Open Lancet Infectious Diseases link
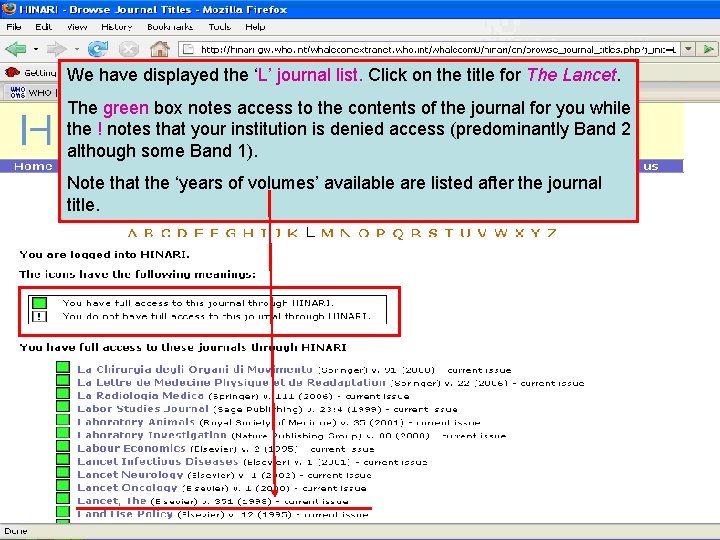This screenshot has width=720, height=540. point(158,461)
